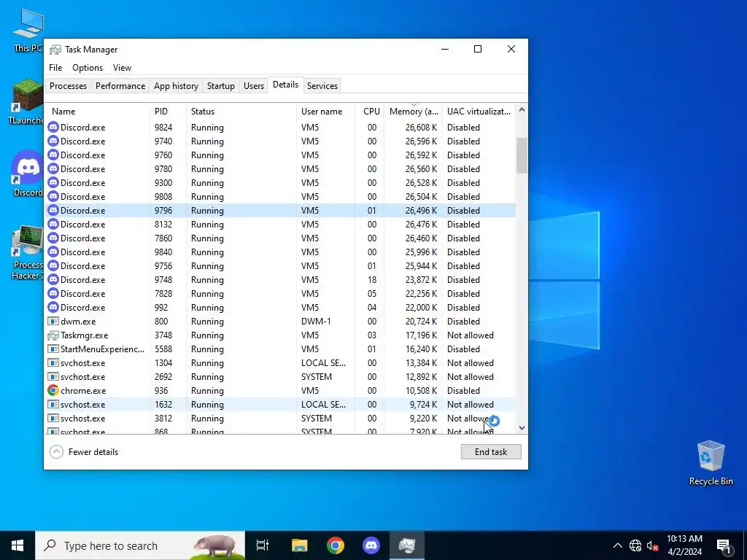The image size is (747, 560).
Task: Click the network status tray icon
Action: point(635,545)
